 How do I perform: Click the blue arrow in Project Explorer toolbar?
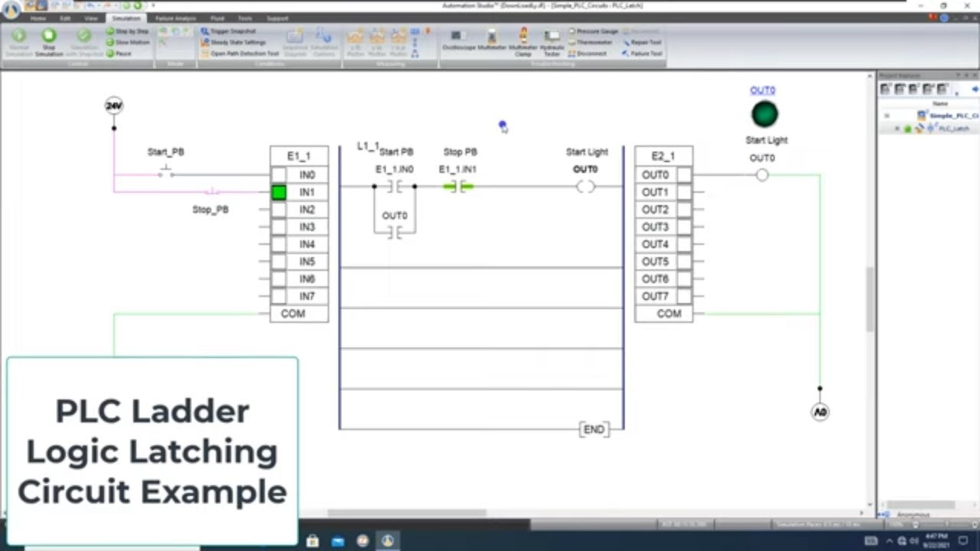tap(975, 90)
